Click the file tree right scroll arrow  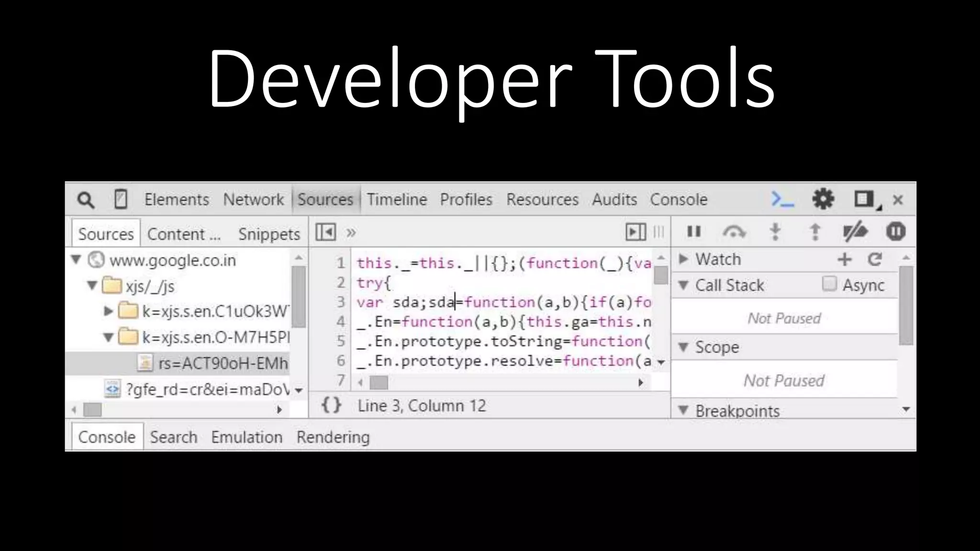(279, 410)
